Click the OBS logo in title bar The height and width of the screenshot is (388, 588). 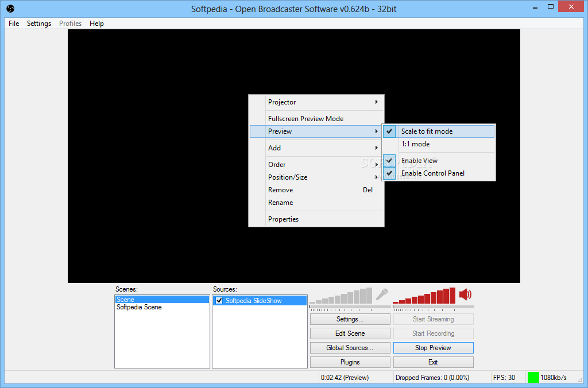(10, 9)
